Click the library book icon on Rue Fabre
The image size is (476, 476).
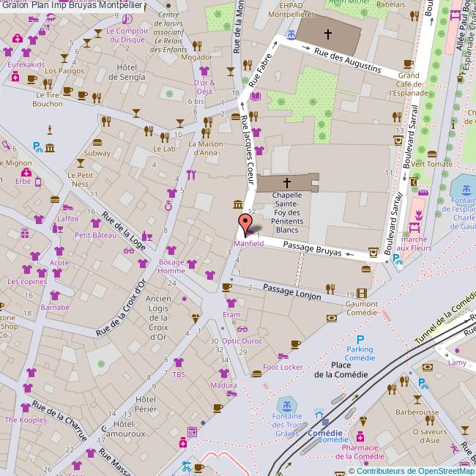click(x=255, y=96)
